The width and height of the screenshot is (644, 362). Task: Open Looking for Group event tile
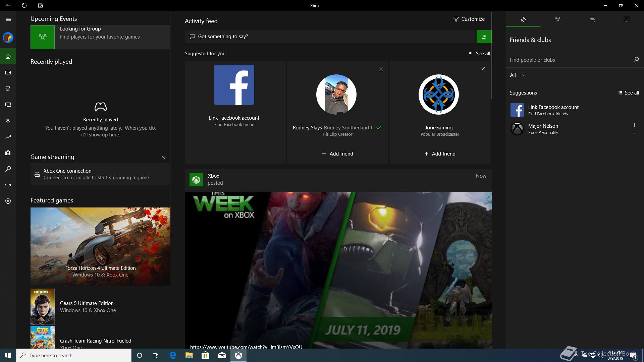[100, 37]
